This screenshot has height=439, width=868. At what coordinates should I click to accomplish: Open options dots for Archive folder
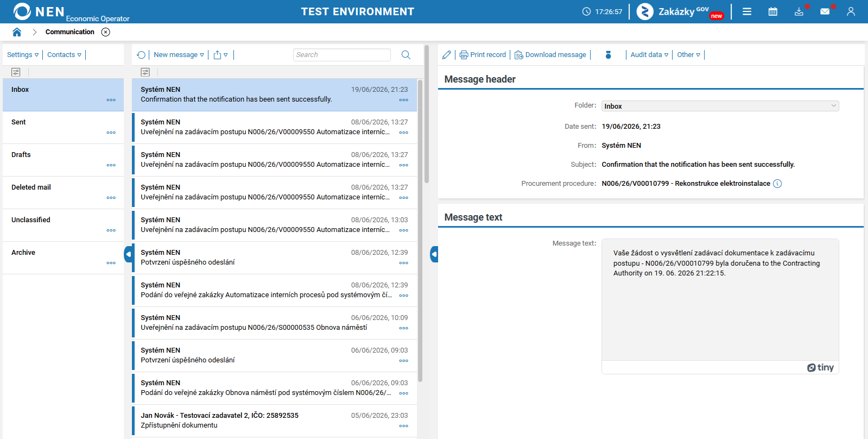point(111,263)
